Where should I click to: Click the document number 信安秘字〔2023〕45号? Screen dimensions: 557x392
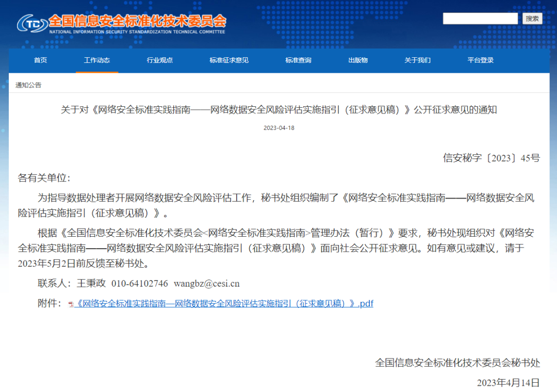(x=492, y=158)
